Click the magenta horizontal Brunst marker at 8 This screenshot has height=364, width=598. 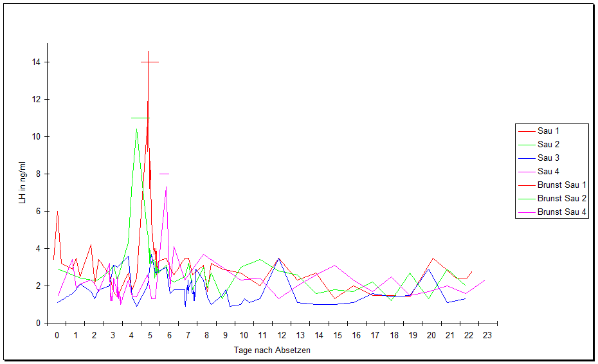165,174
